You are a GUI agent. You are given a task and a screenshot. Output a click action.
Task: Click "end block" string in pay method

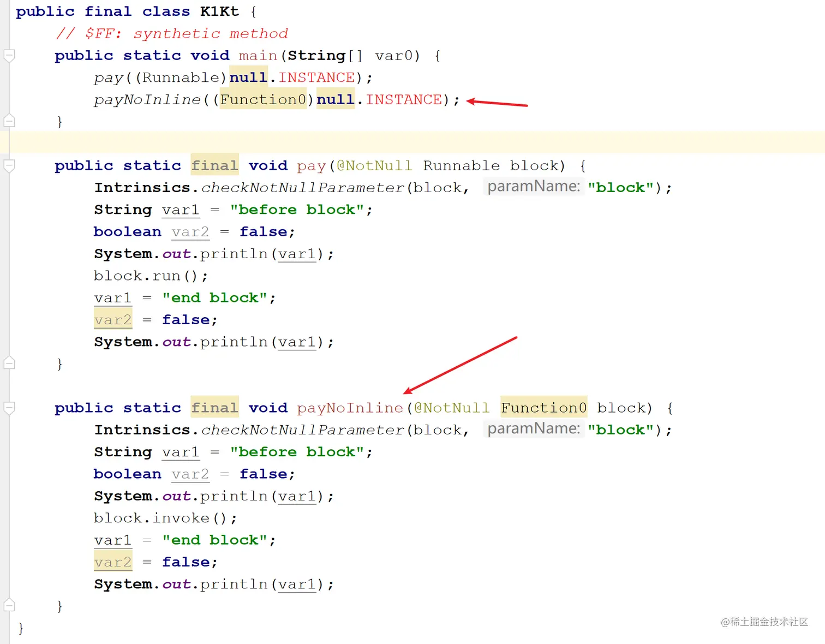click(x=215, y=297)
